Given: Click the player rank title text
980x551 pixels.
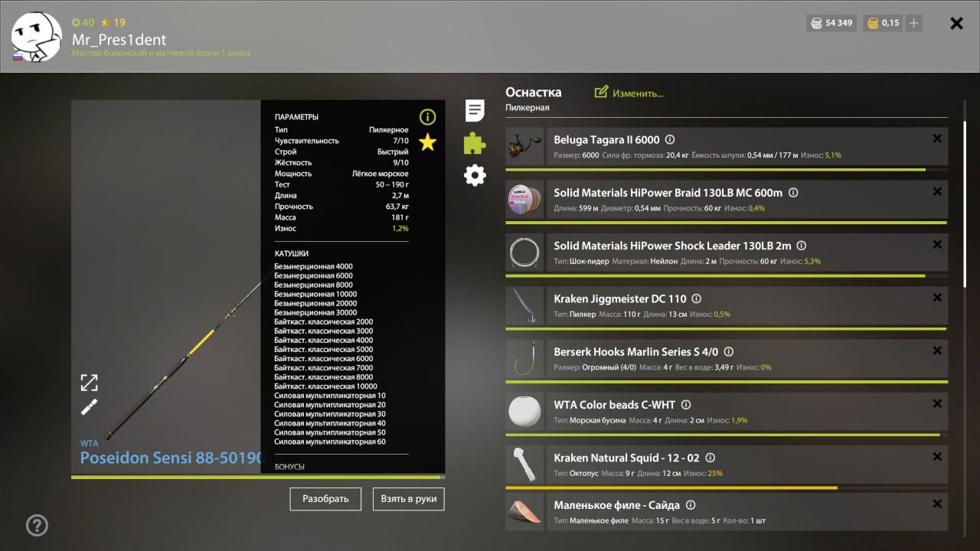Looking at the screenshot, I should pyautogui.click(x=161, y=54).
